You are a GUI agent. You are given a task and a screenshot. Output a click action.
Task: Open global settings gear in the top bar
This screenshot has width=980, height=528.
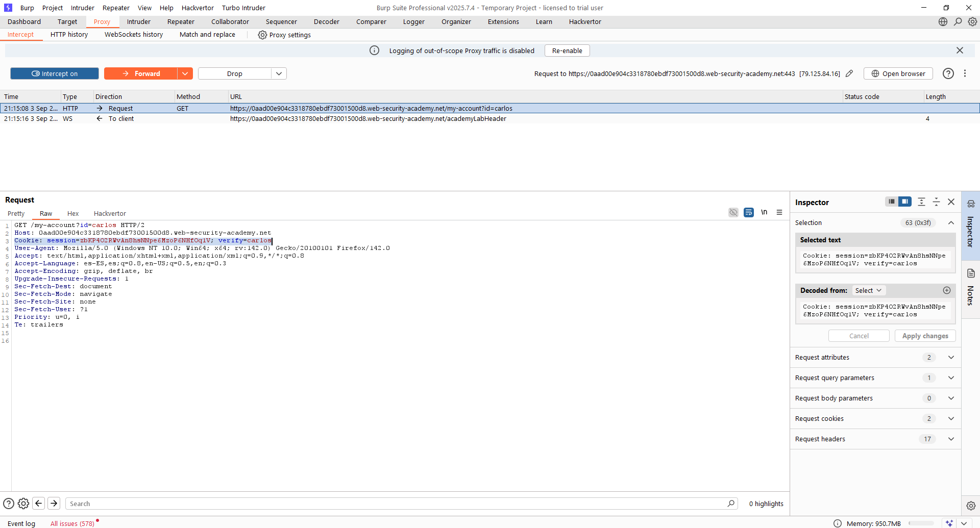click(972, 21)
